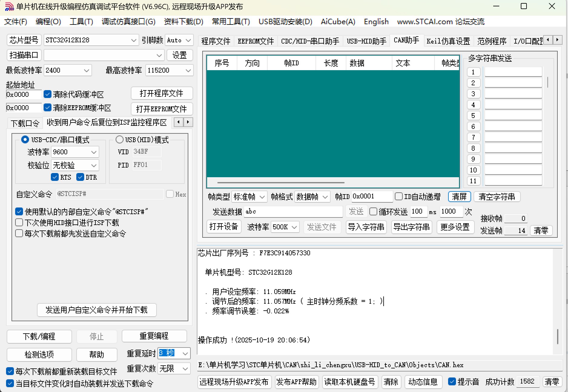The height and width of the screenshot is (392, 568).
Task: Click the 发送数据 field containing abc
Action: point(292,212)
